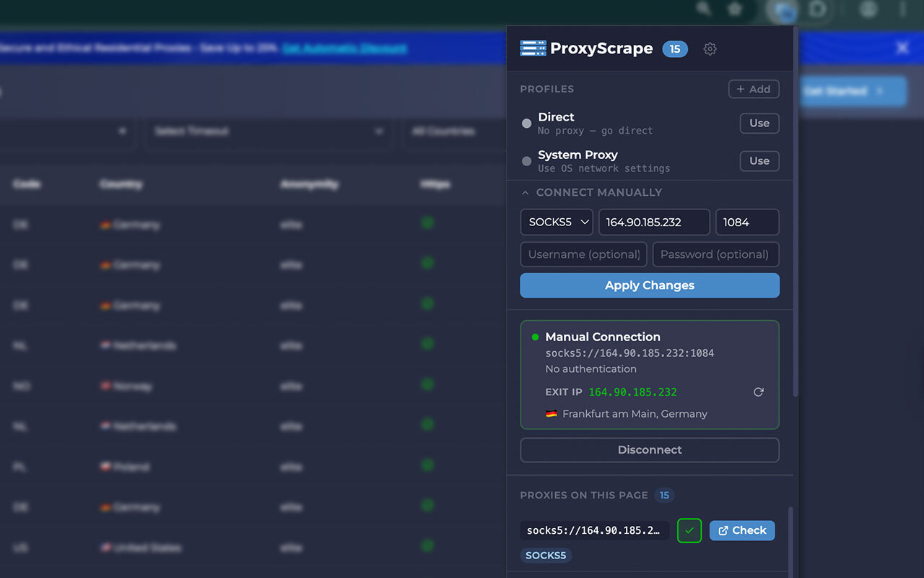
Task: Open ProxyScrape settings gear
Action: coord(710,49)
